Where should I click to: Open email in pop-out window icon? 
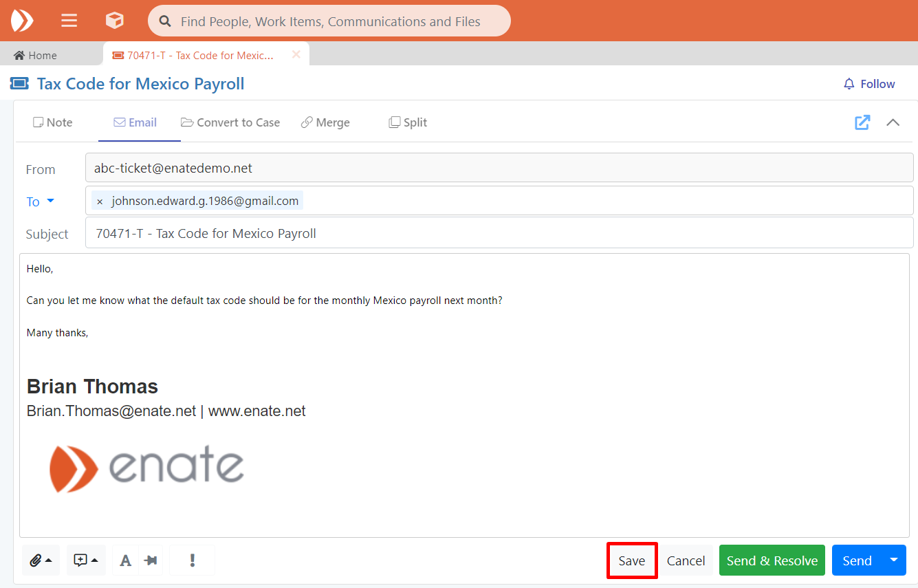point(862,122)
